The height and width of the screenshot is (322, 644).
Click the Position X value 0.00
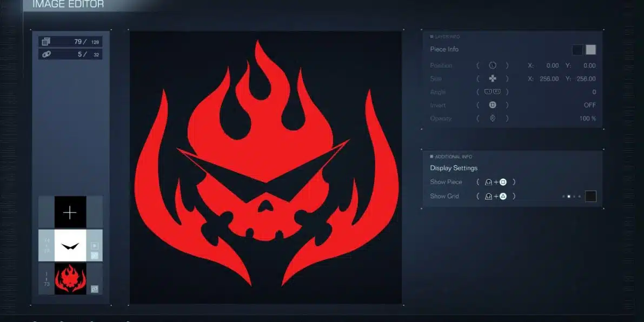(x=553, y=65)
